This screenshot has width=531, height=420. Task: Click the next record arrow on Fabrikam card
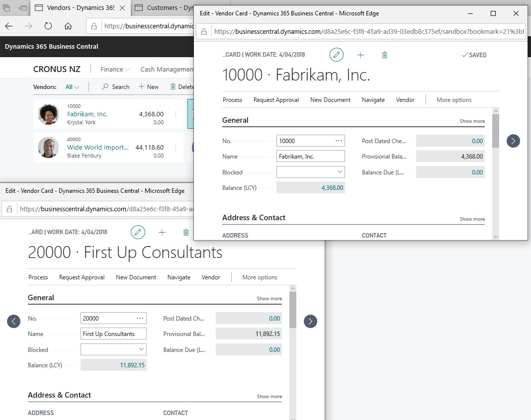[x=513, y=141]
